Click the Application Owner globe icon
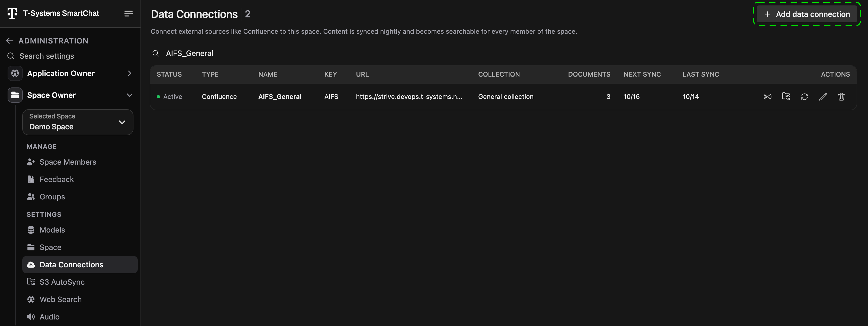Screen dimensions: 868x326 pos(15,74)
